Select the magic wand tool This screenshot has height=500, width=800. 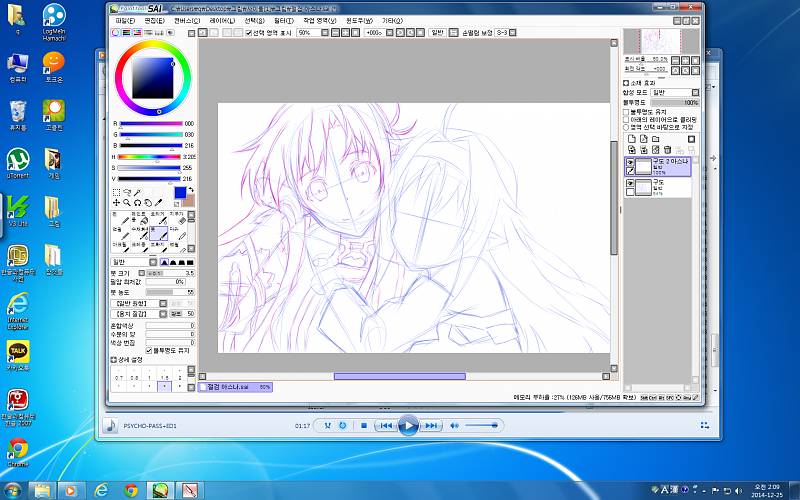coord(139,192)
